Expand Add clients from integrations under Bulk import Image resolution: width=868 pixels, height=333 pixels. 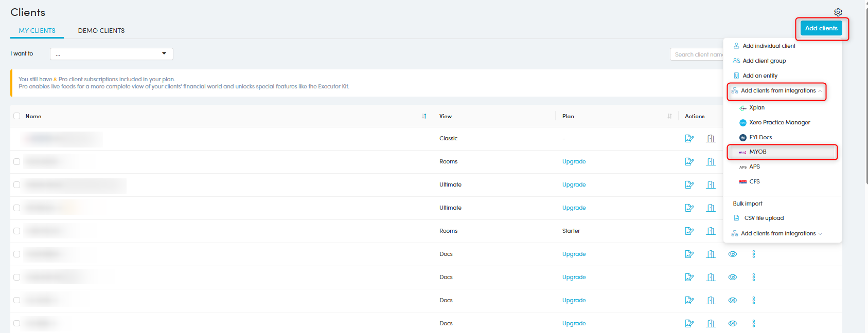[x=777, y=233]
